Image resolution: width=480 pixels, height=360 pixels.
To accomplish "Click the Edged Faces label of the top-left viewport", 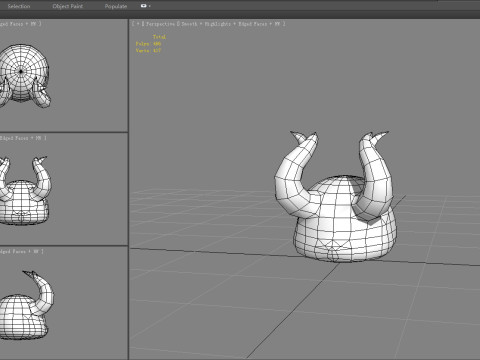I will pos(12,24).
